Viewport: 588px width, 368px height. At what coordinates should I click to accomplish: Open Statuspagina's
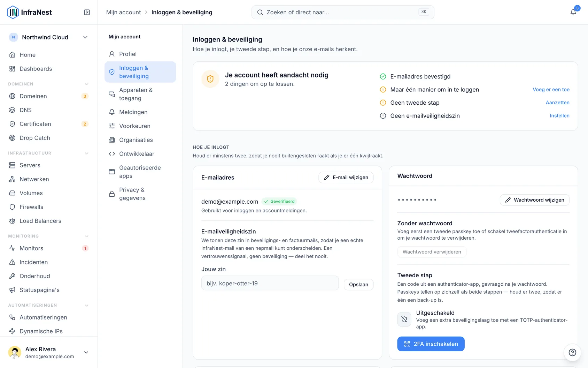[x=49, y=290]
